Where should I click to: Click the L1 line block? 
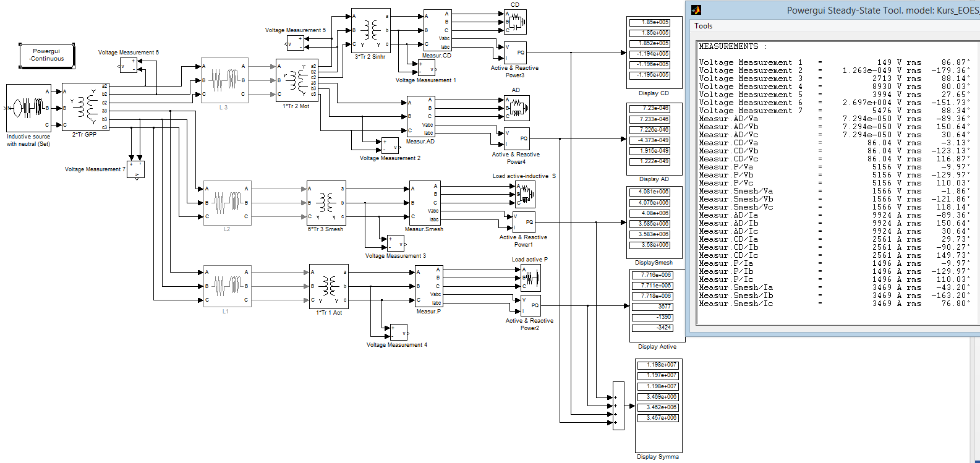point(227,286)
